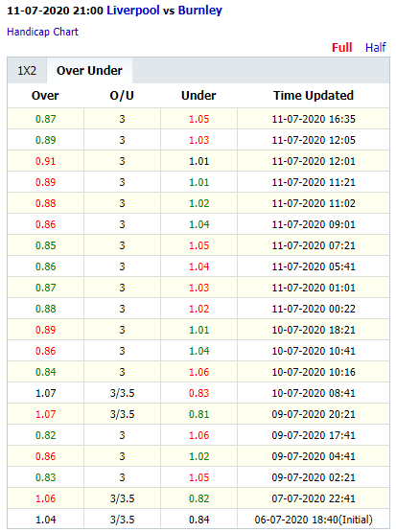Click Over odds 1.06 in 22:41 row
Image resolution: width=396 pixels, height=532 pixels.
[45, 498]
